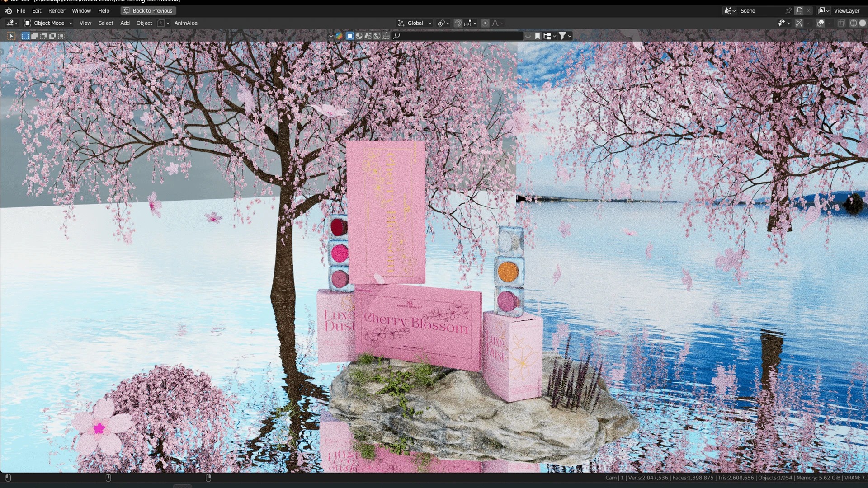The width and height of the screenshot is (868, 488).
Task: Open the AnimAide menu
Action: pyautogui.click(x=186, y=23)
